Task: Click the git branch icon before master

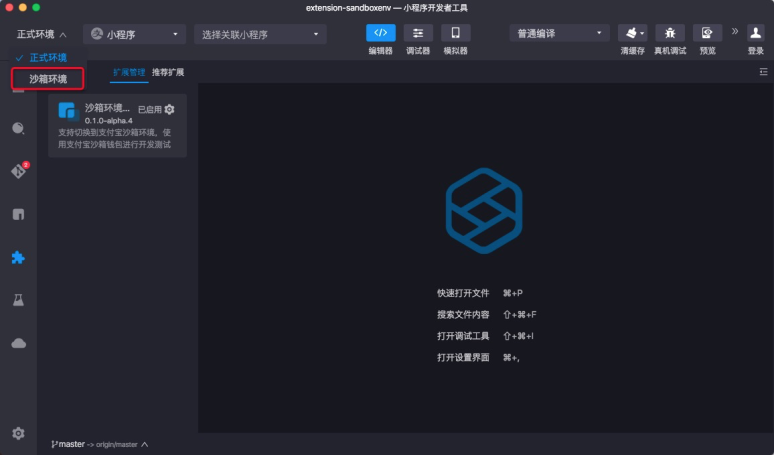Action: [x=54, y=444]
